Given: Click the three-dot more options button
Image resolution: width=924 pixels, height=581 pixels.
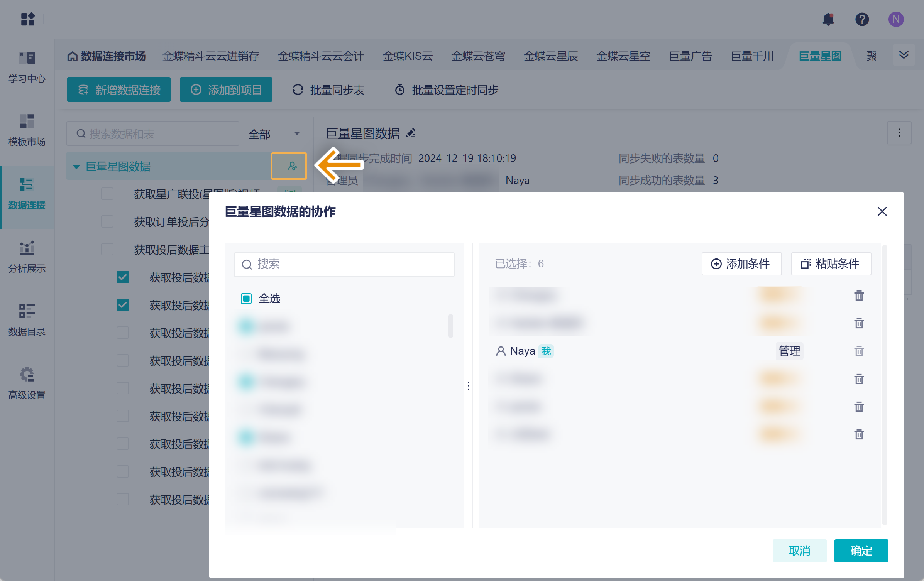Looking at the screenshot, I should pyautogui.click(x=899, y=133).
